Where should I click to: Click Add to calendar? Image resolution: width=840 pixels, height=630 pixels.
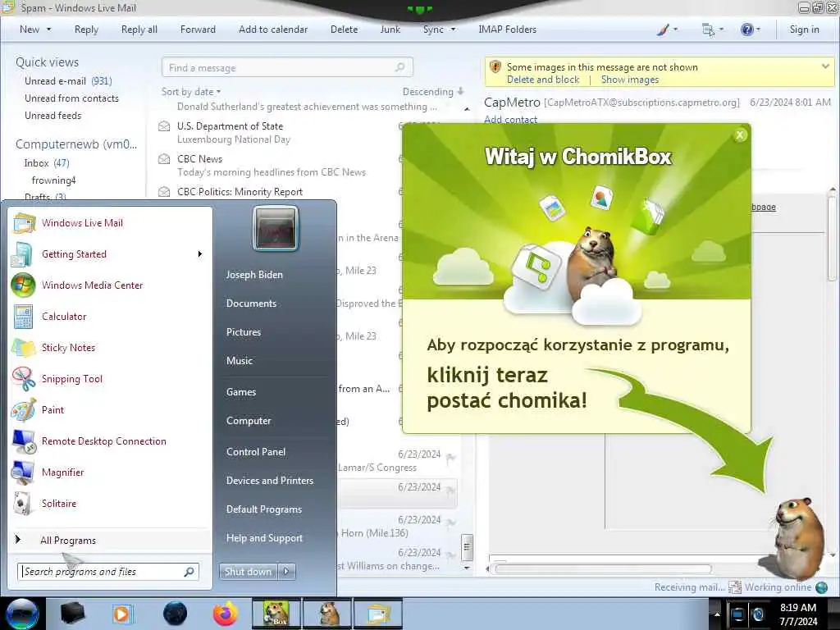273,30
